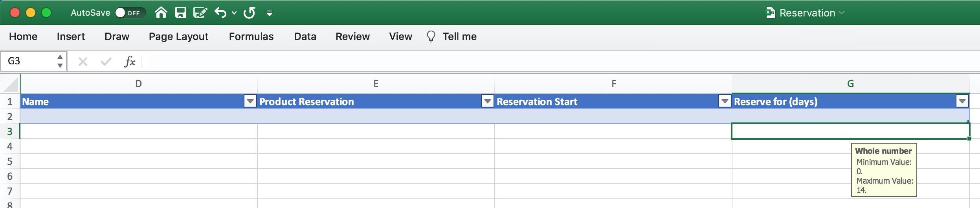Click the Reservation document title

tap(807, 13)
